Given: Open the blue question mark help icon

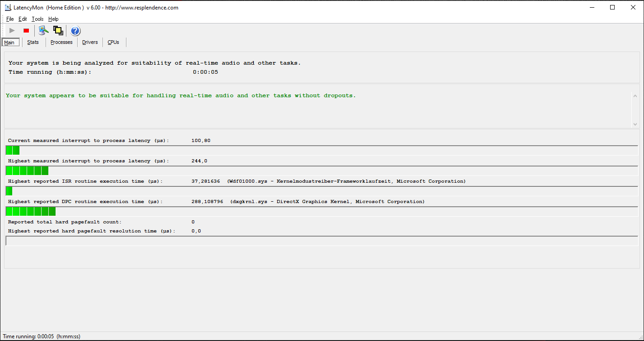Looking at the screenshot, I should tap(75, 31).
